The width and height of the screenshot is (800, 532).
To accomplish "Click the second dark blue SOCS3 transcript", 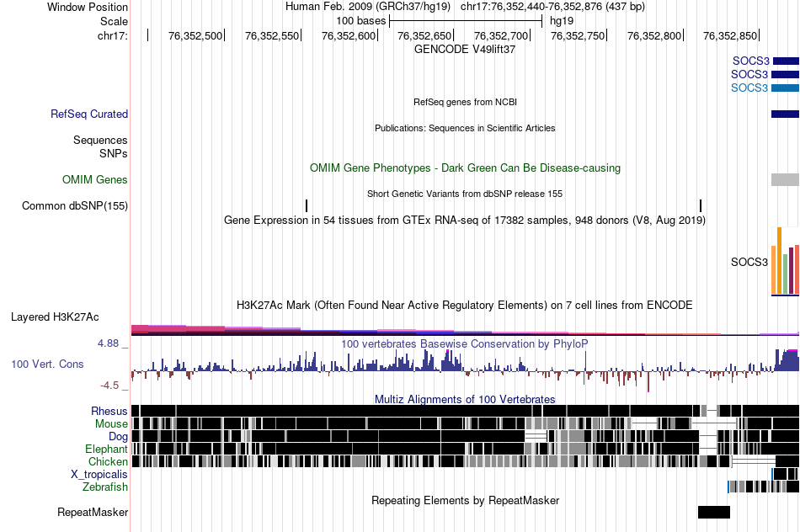I will [785, 74].
